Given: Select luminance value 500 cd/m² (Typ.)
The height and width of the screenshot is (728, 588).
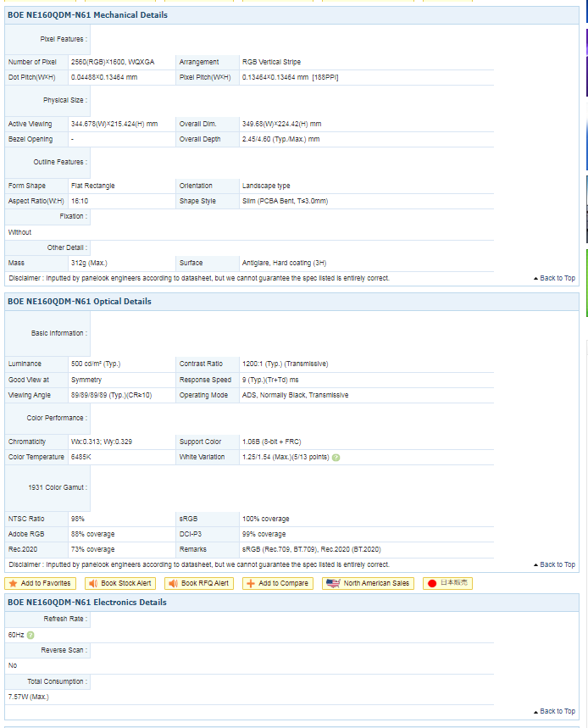Looking at the screenshot, I should tap(96, 364).
